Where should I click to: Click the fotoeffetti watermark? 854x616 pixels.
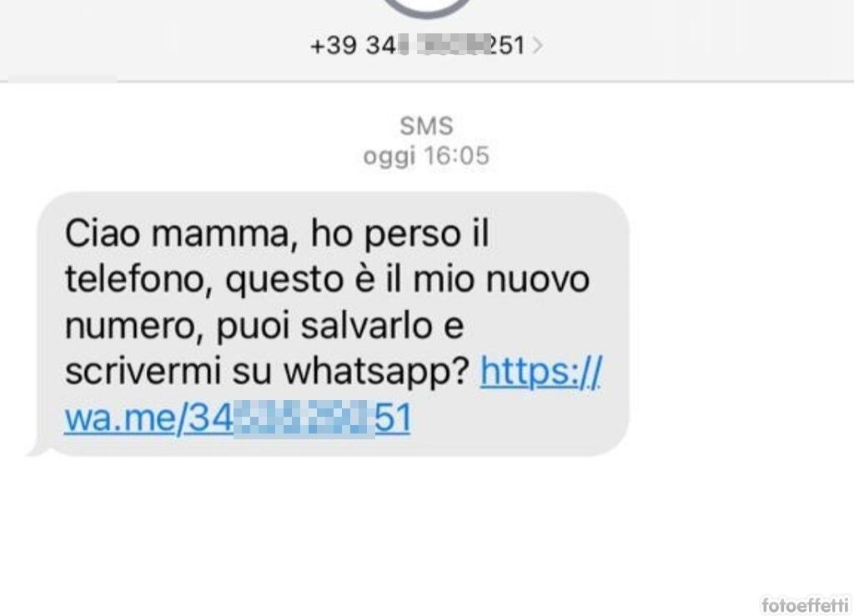coord(805,604)
